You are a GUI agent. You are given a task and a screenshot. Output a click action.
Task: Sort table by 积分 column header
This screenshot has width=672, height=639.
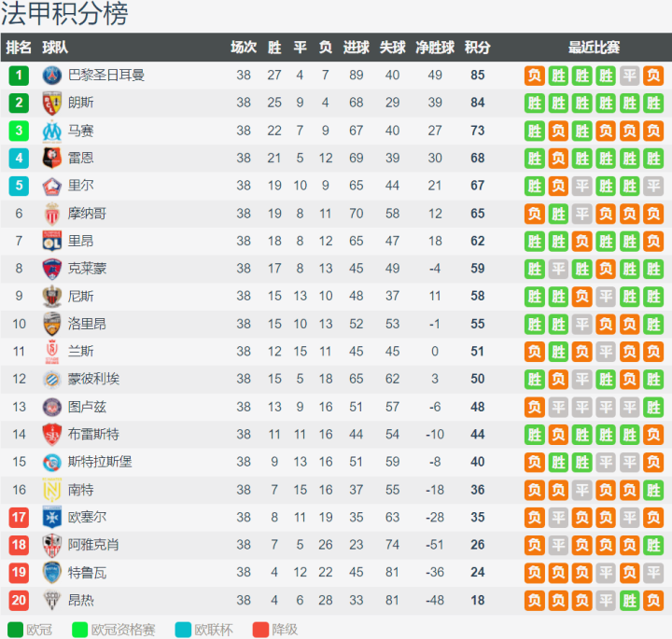coord(477,48)
